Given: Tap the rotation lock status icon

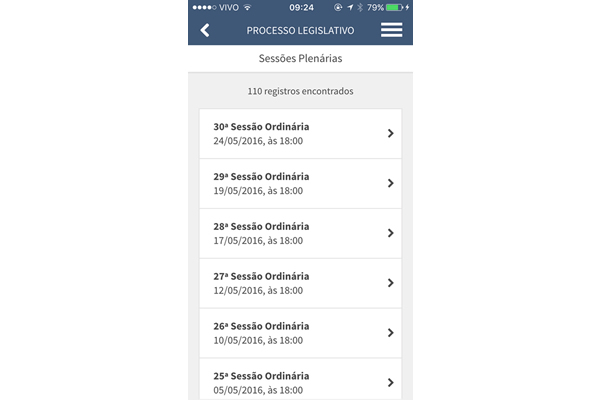Looking at the screenshot, I should pyautogui.click(x=338, y=7).
